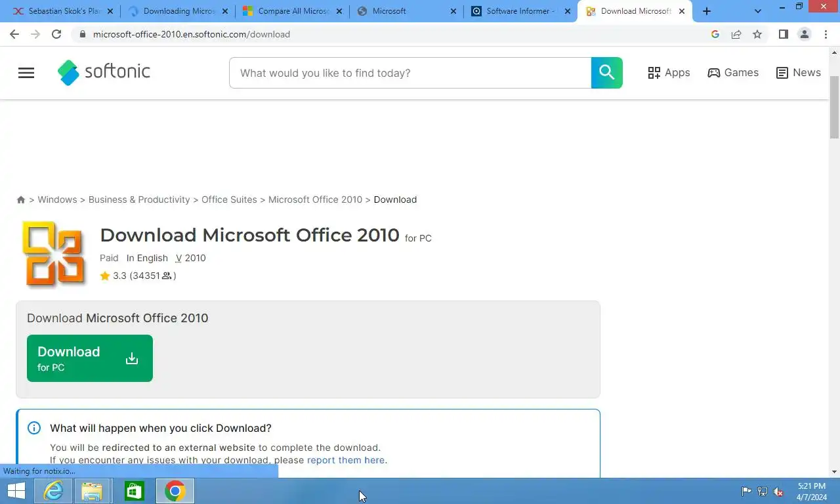Click the Action Center flag icon

(x=746, y=492)
